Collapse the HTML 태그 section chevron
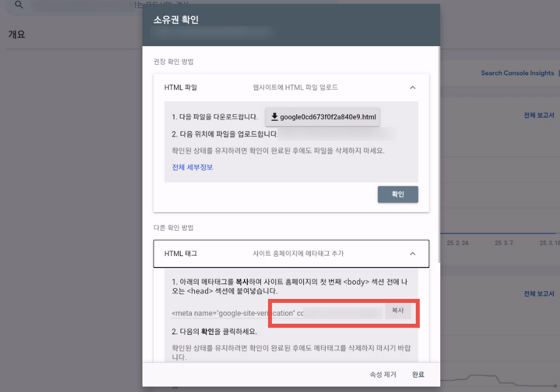 412,253
